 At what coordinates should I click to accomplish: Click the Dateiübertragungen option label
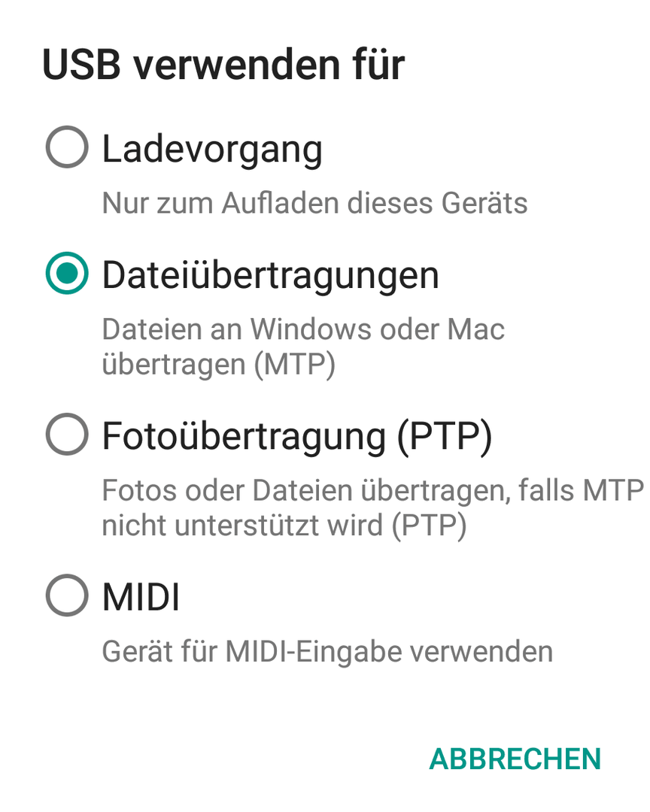pos(271,275)
